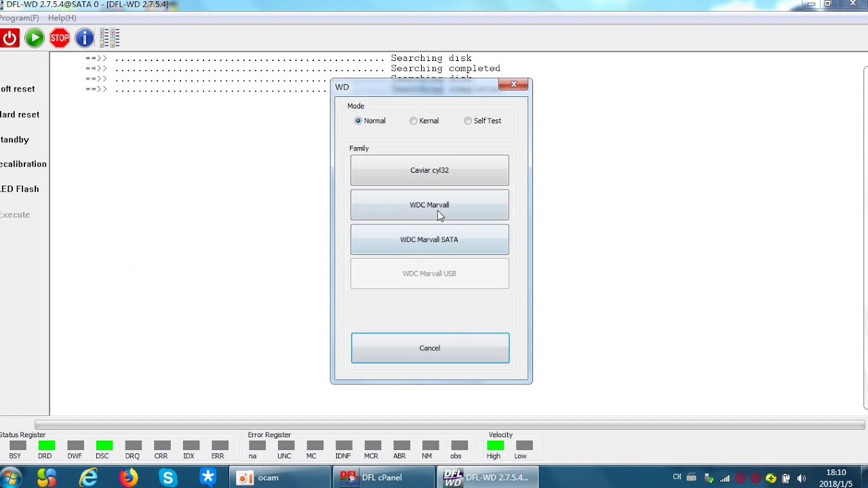
Task: Click the blue star taskbar icon
Action: coord(208,478)
